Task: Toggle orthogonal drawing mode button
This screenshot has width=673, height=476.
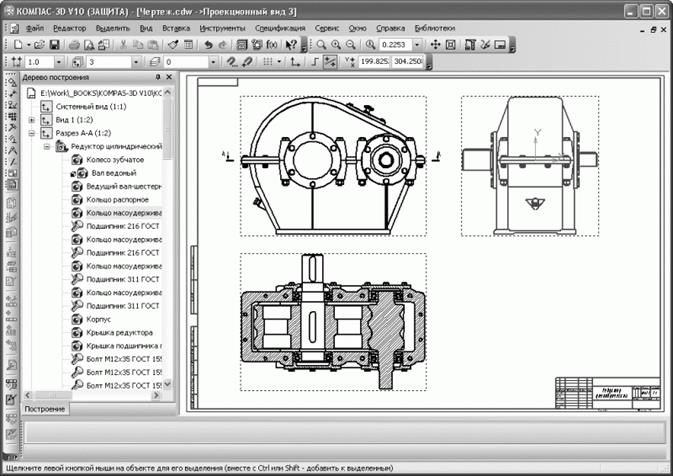Action: point(315,62)
